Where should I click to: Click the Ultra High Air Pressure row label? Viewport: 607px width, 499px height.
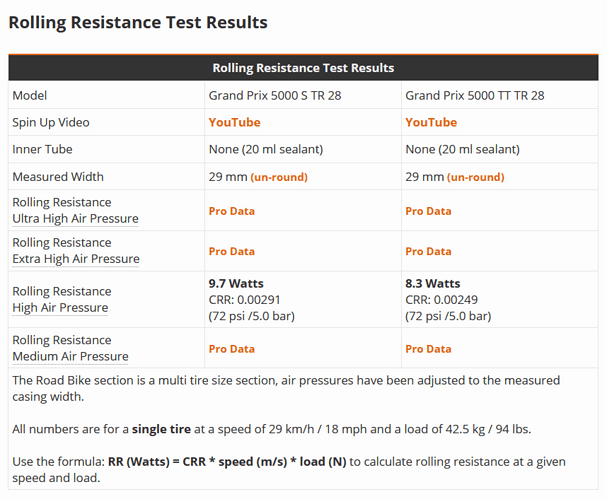click(75, 218)
